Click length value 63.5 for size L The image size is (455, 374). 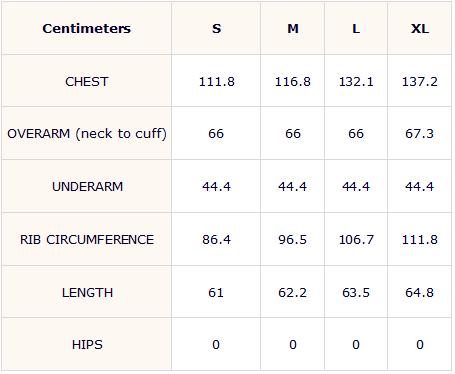(x=356, y=293)
